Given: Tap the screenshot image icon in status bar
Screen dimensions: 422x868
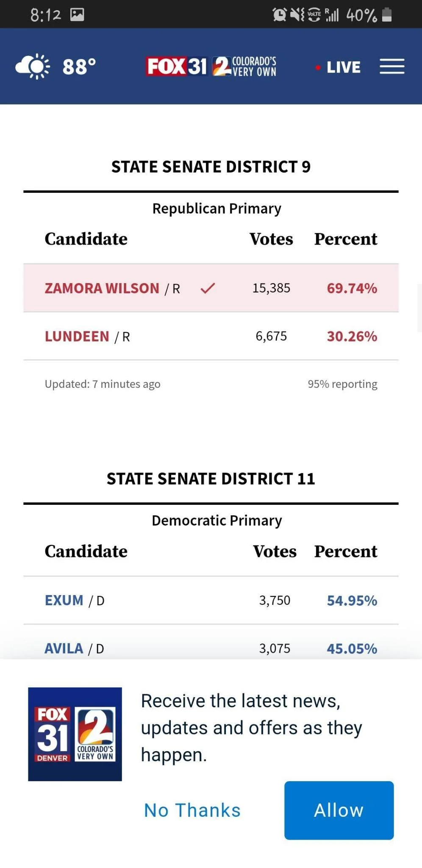Looking at the screenshot, I should [x=77, y=15].
